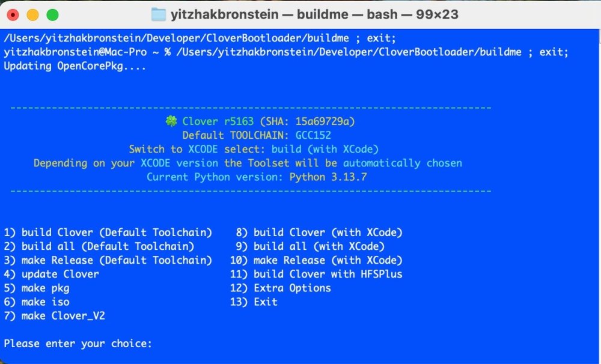Click the green zoom window button
The height and width of the screenshot is (364, 601).
pos(52,15)
